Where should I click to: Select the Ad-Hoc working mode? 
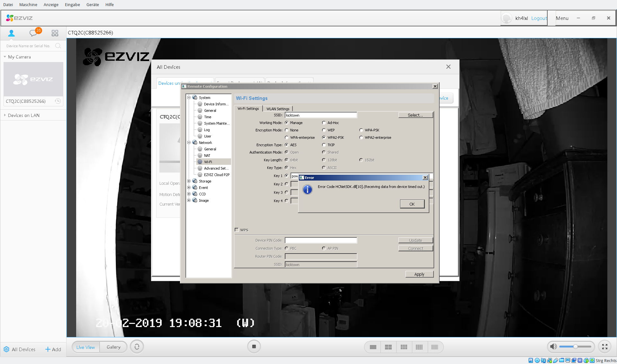(324, 123)
